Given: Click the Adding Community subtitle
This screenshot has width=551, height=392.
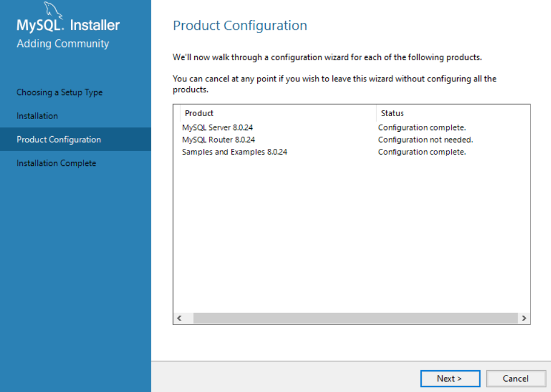Looking at the screenshot, I should pyautogui.click(x=63, y=43).
